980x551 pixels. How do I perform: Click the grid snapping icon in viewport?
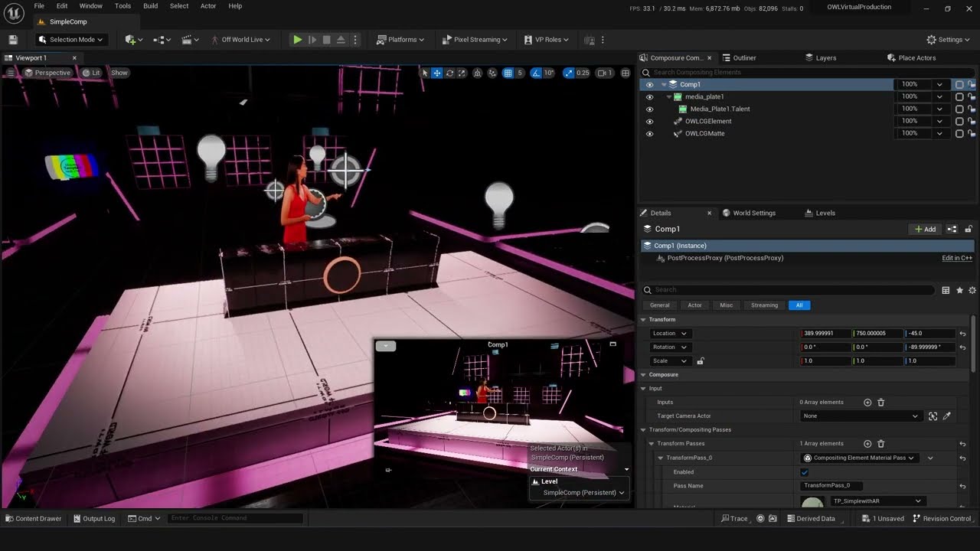pyautogui.click(x=508, y=73)
